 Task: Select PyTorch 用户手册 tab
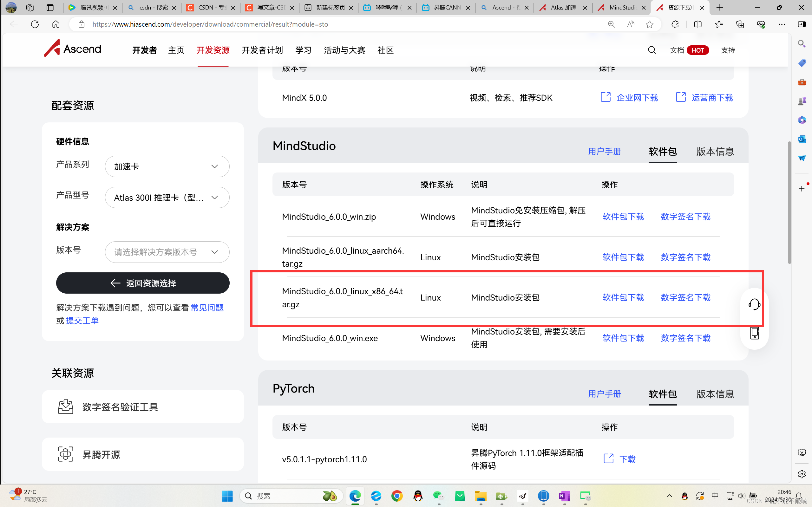[x=604, y=394]
